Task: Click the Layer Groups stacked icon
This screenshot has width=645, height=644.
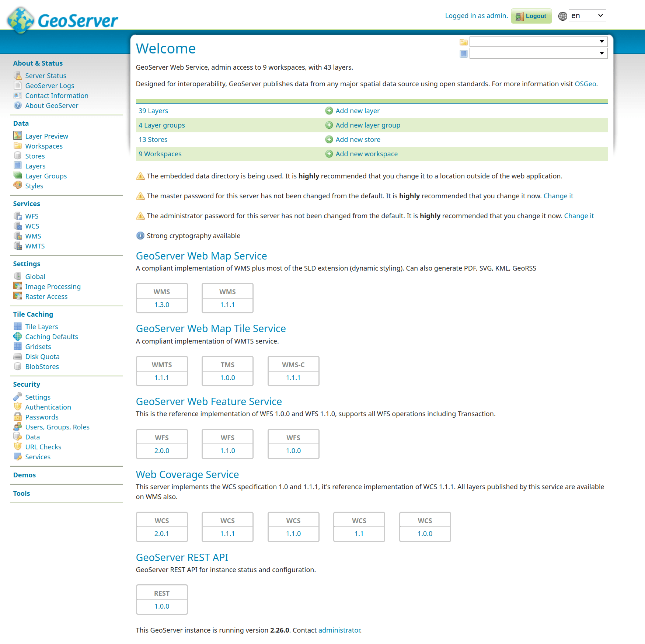Action: click(x=18, y=175)
